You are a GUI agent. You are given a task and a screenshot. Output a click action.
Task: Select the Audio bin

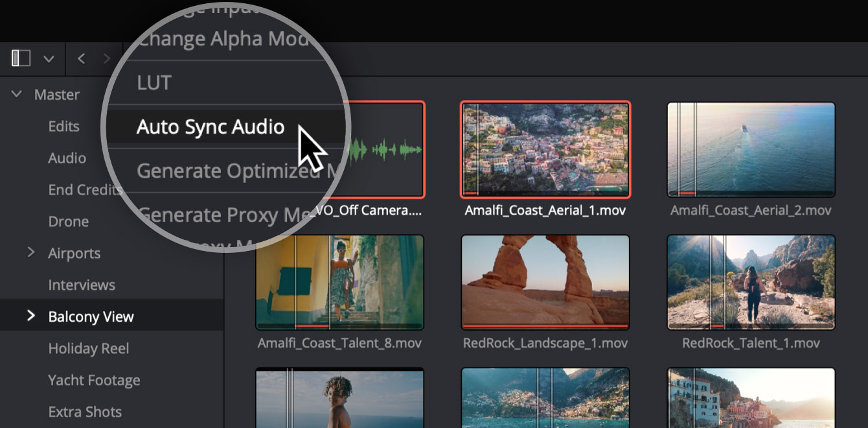[x=67, y=158]
